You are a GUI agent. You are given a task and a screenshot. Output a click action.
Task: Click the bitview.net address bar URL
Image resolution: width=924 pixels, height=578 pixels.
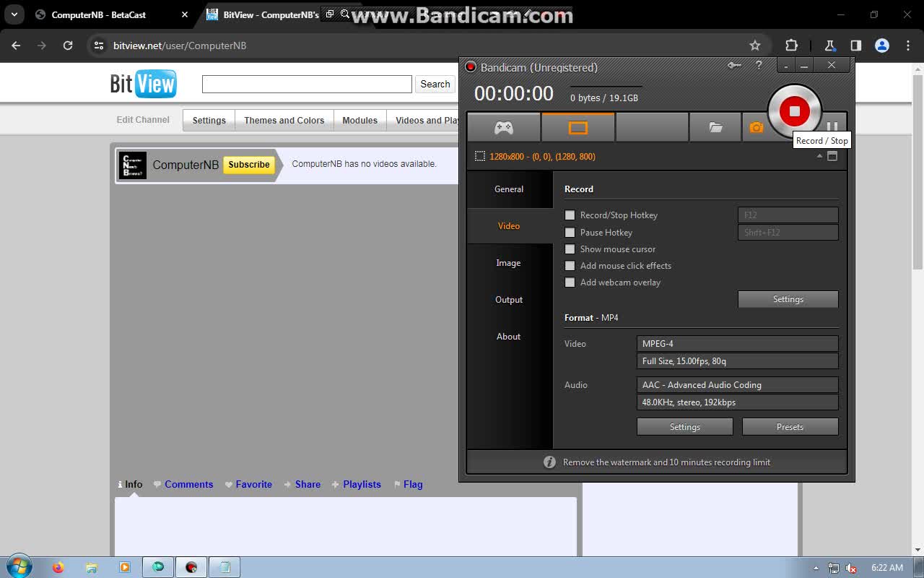click(x=180, y=46)
